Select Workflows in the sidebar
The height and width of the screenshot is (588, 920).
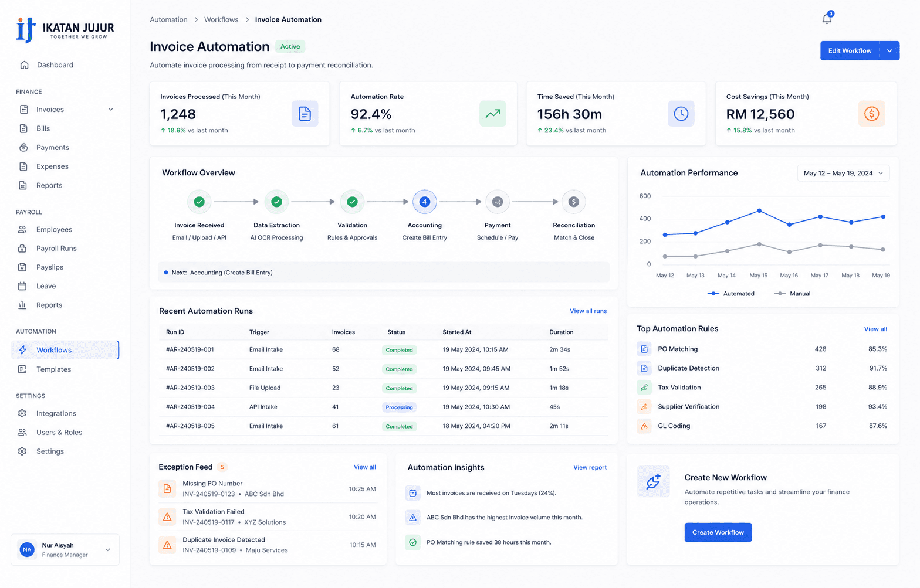tap(65, 350)
